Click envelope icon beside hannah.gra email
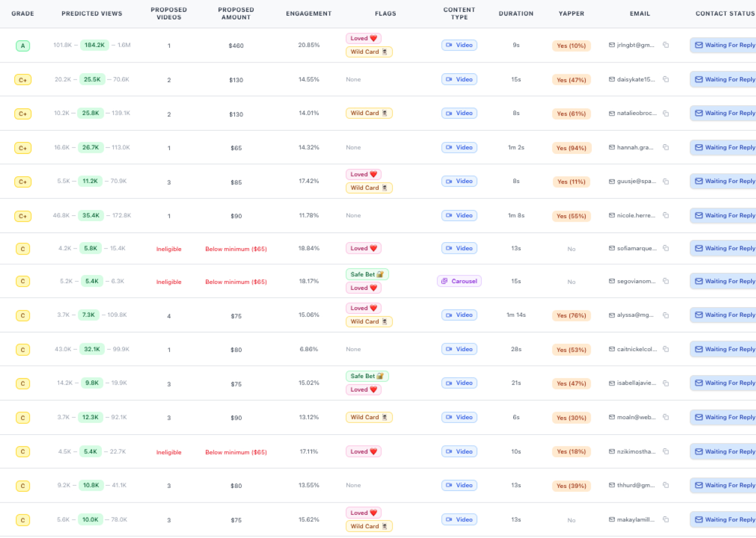The width and height of the screenshot is (756, 538). click(612, 147)
